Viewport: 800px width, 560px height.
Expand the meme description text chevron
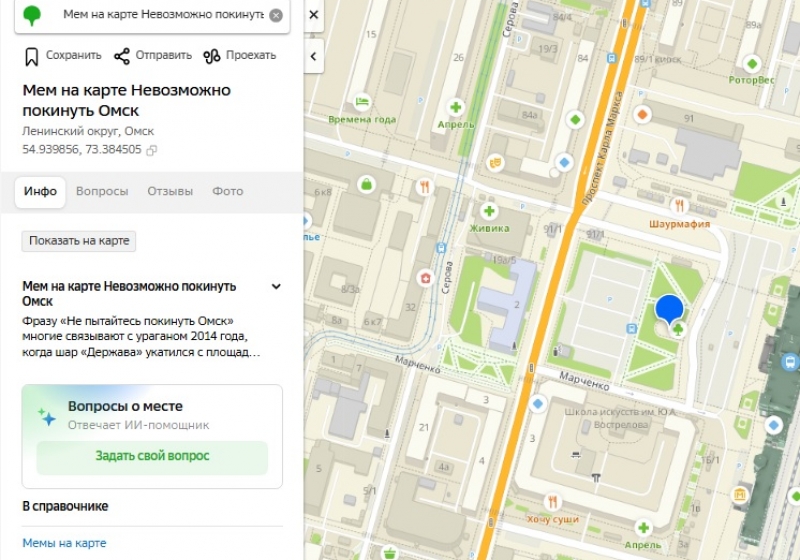(x=276, y=287)
